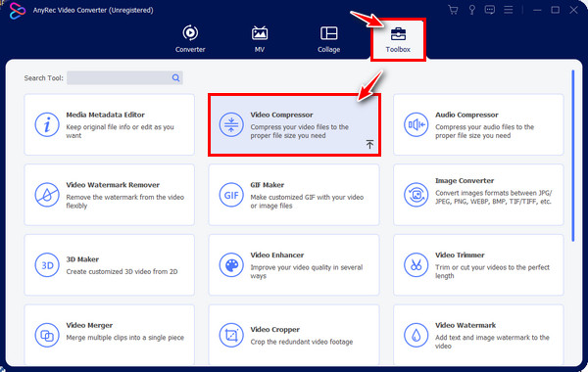Click 'Make customized GIF' description

[307, 201]
